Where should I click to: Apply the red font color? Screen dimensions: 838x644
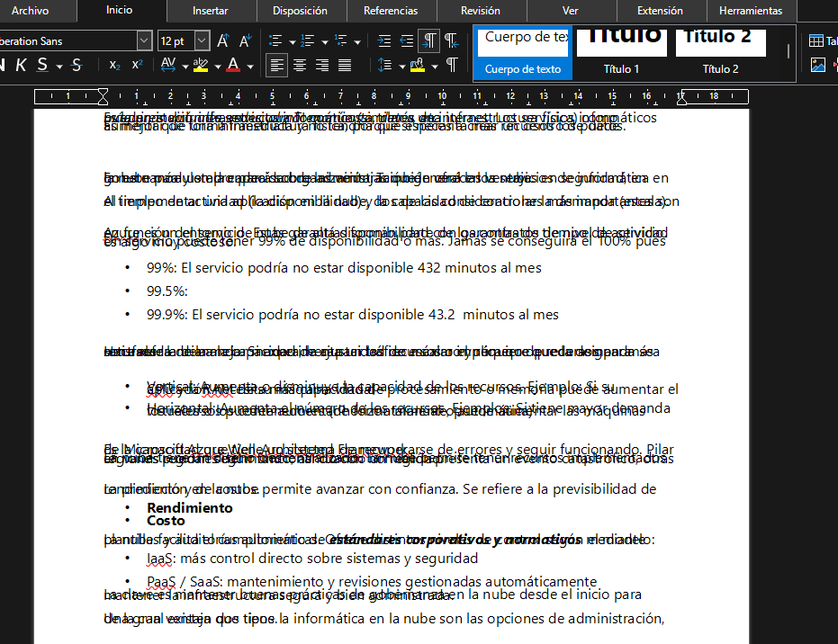click(234, 66)
